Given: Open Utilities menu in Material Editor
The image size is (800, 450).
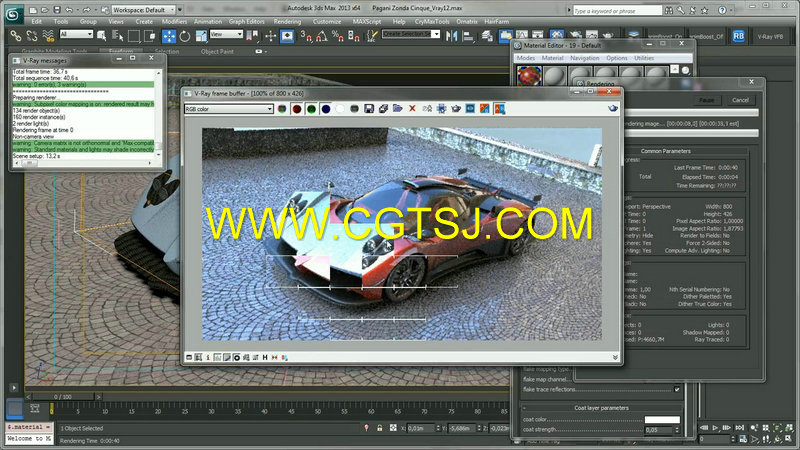Looking at the screenshot, I should tap(644, 58).
